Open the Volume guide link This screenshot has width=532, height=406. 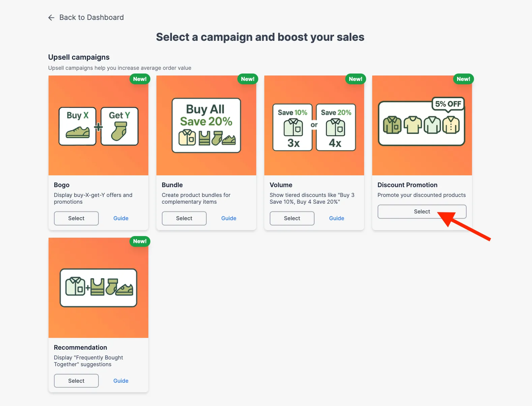[x=336, y=219]
